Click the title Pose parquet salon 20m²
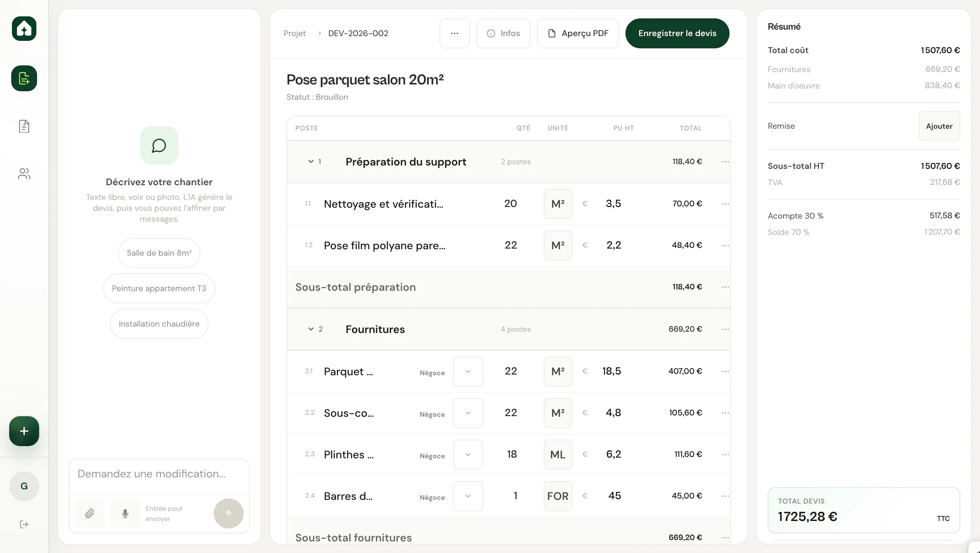 (365, 80)
